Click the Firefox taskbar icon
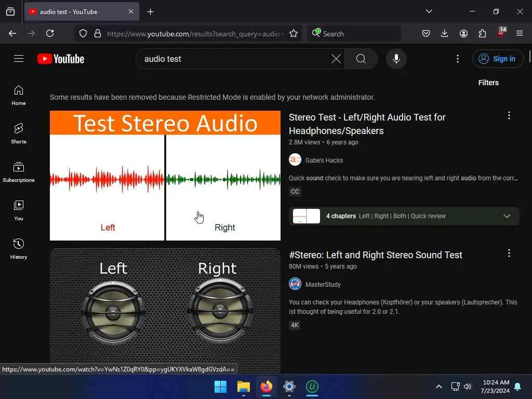The height and width of the screenshot is (399, 532). 267,387
